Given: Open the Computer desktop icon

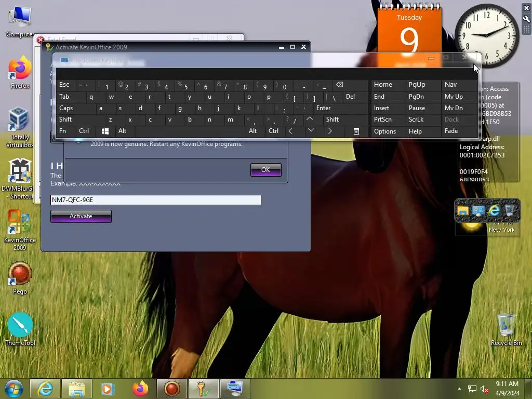Looking at the screenshot, I should (19, 22).
